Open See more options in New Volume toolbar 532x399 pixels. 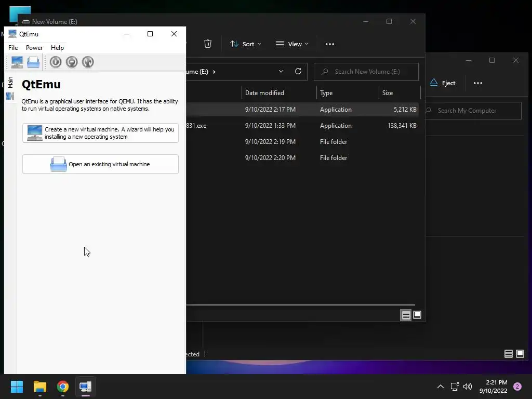click(330, 44)
